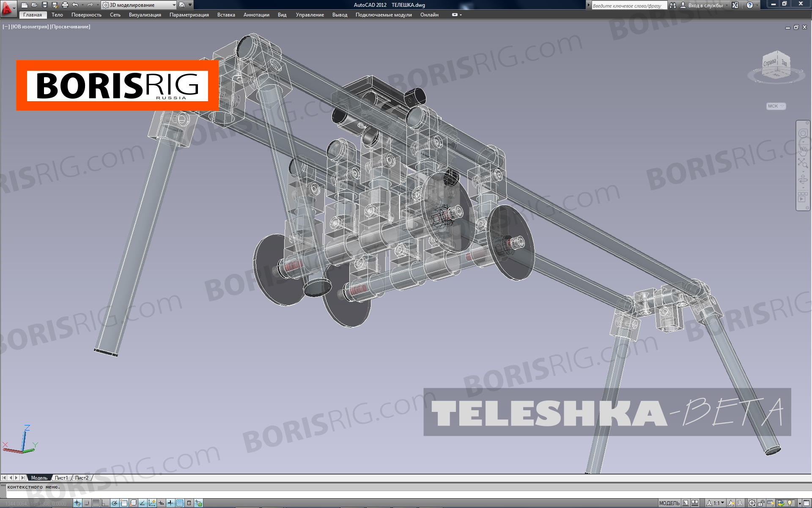The width and height of the screenshot is (812, 508).
Task: Click the New drawing icon
Action: pos(25,5)
